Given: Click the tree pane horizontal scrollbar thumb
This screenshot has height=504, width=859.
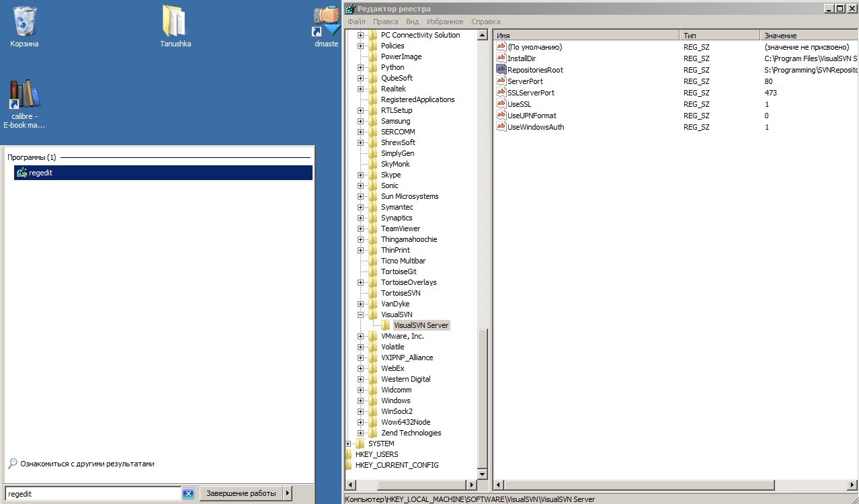Looking at the screenshot, I should [x=422, y=485].
